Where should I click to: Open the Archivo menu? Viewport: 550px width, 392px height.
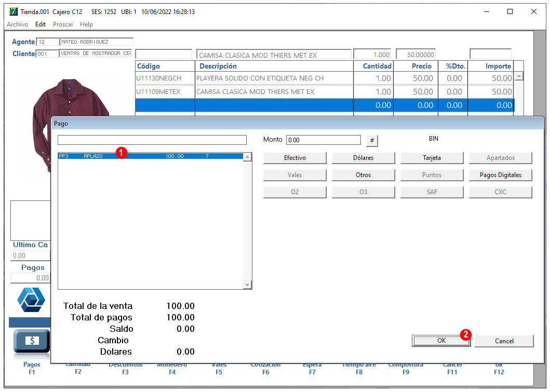point(17,24)
